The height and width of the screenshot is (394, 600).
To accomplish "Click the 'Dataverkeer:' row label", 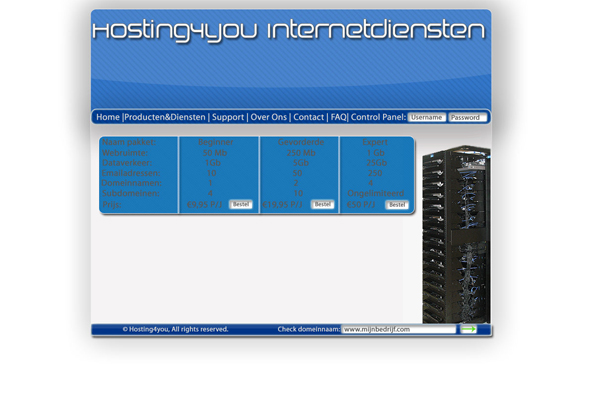I will pos(127,163).
